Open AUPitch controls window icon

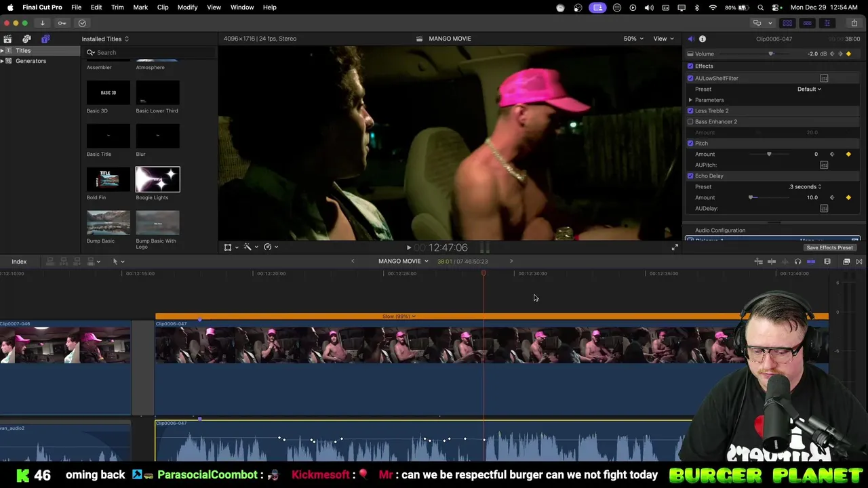[824, 165]
